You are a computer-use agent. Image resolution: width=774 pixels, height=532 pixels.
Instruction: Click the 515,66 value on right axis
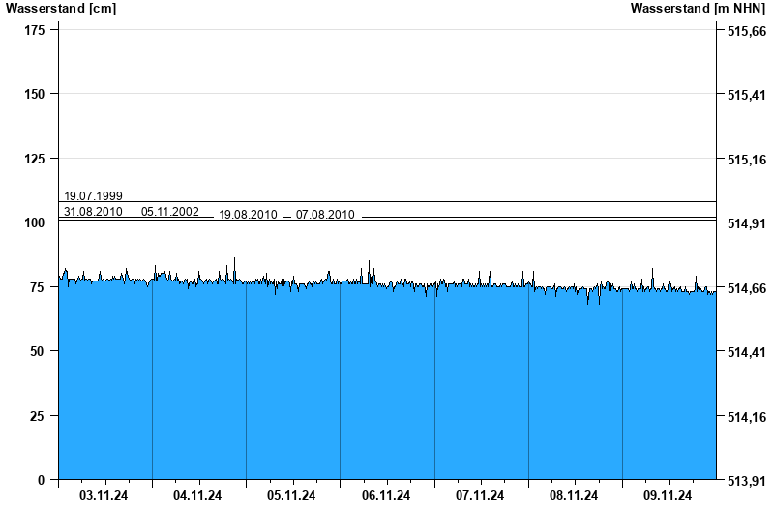coord(746,32)
